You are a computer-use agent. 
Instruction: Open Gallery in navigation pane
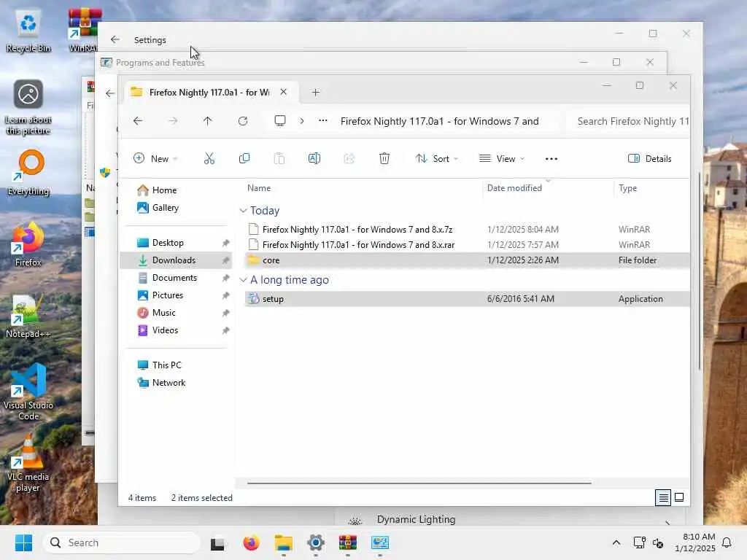[x=177, y=208]
